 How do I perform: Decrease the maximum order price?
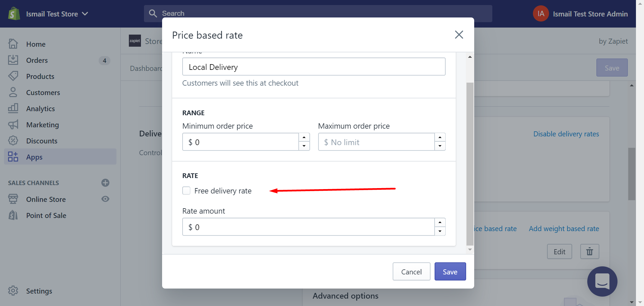[x=440, y=146]
